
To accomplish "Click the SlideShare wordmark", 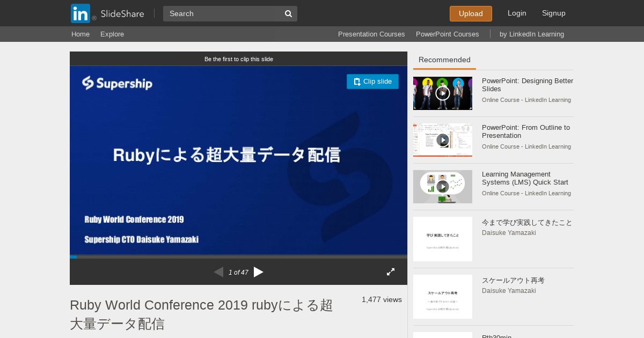I will (122, 13).
